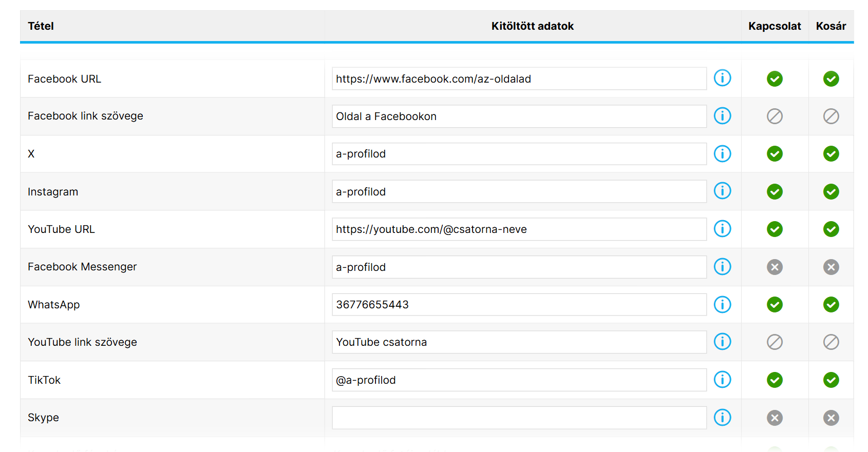Open info icon for Facebook Messenger

tap(722, 267)
